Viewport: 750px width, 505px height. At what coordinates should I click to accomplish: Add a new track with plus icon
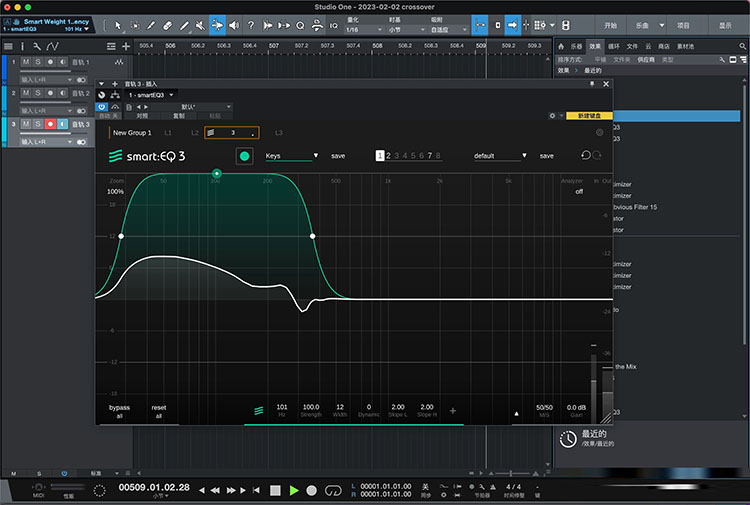pos(126,46)
